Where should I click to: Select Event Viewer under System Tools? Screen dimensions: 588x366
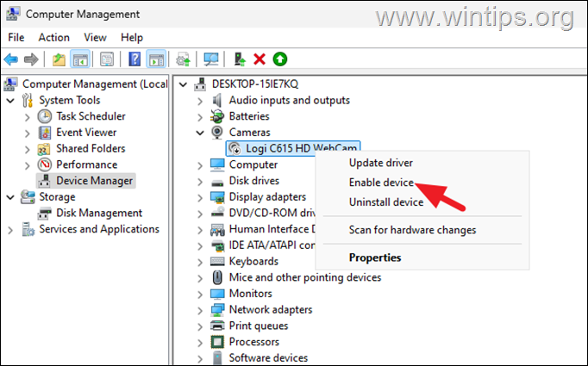pyautogui.click(x=86, y=133)
